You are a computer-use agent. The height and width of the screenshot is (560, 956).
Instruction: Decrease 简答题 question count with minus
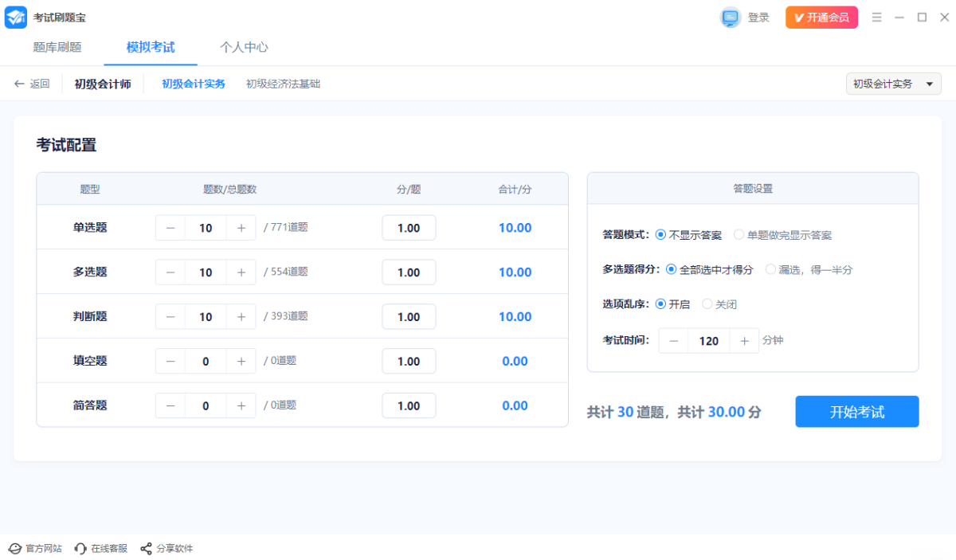click(x=170, y=406)
